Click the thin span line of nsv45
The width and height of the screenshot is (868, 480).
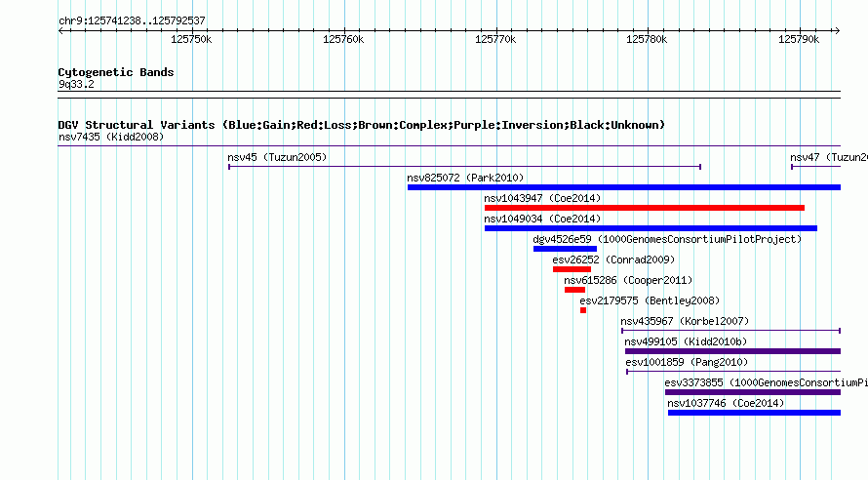click(x=465, y=166)
